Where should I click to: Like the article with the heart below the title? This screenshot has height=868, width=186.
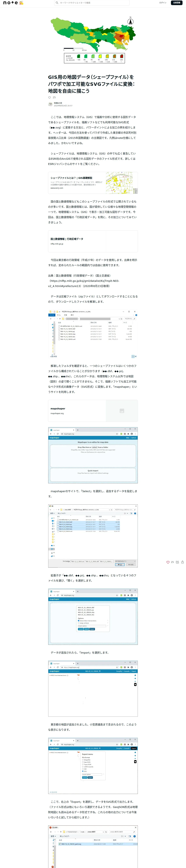click(50, 97)
